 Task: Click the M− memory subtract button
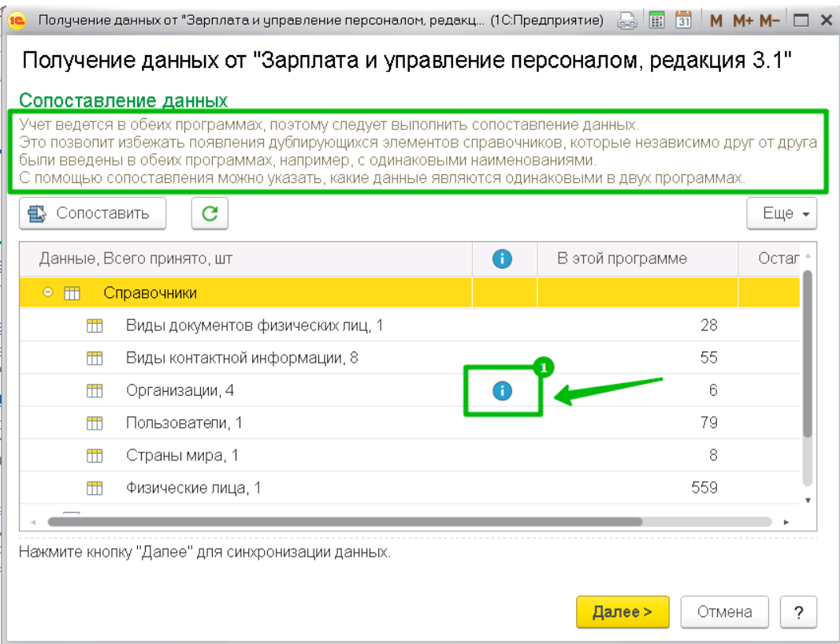point(770,20)
